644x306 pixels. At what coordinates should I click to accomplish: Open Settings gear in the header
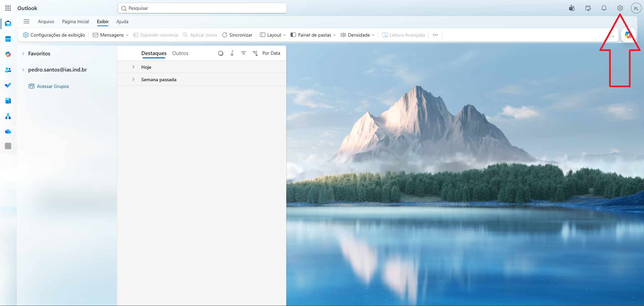(620, 8)
